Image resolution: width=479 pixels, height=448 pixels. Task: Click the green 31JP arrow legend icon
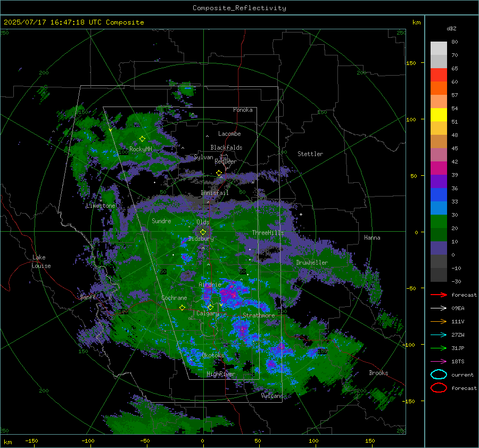(439, 348)
